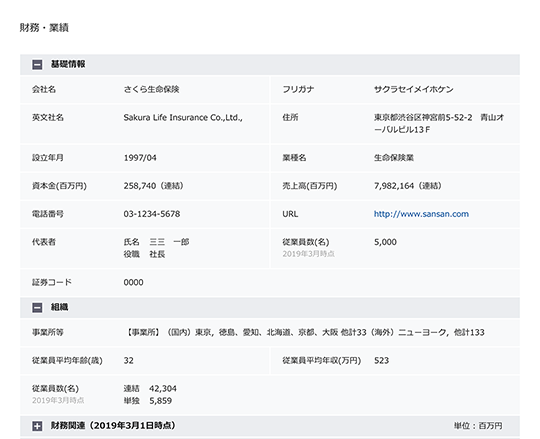The image size is (540, 439).
Task: Click the 売上高(百万円) label
Action: point(310,186)
